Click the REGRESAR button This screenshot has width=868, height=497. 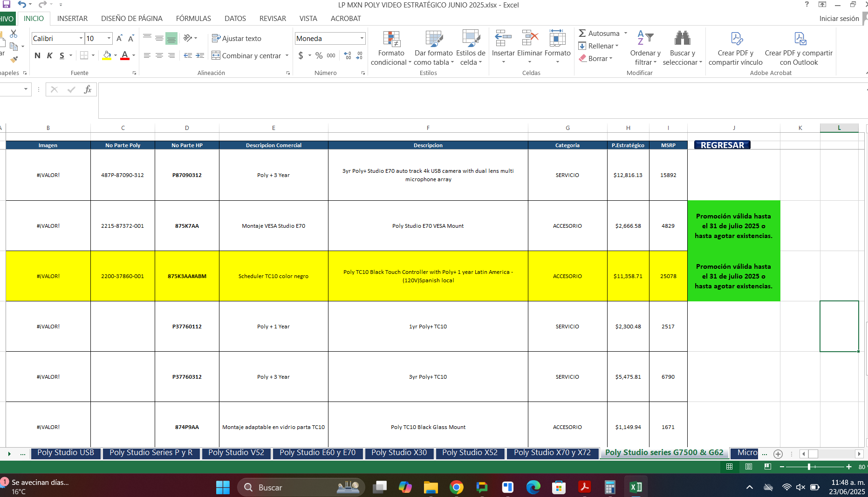click(x=722, y=145)
